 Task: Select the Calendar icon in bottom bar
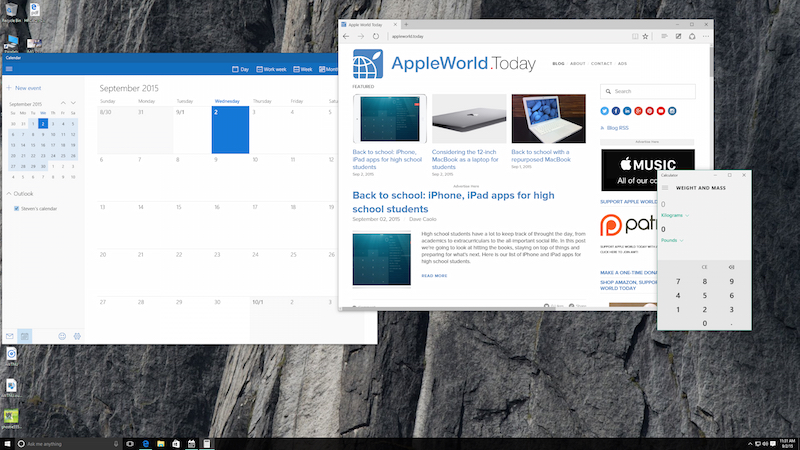coord(24,336)
